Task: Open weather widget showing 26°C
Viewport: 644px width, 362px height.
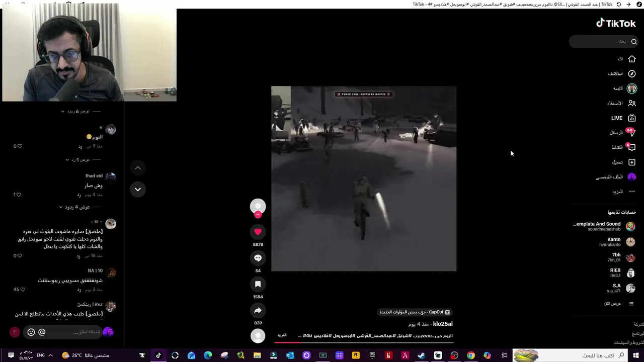Action: click(86, 355)
